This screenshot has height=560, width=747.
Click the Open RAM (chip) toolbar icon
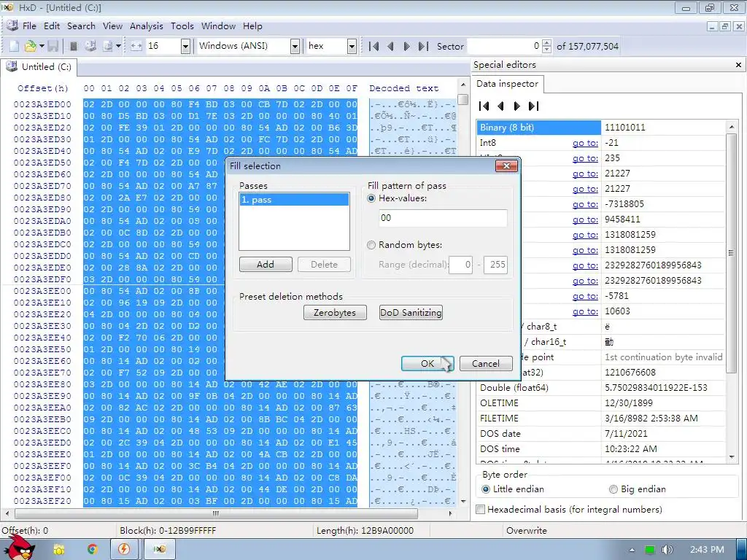click(x=74, y=46)
